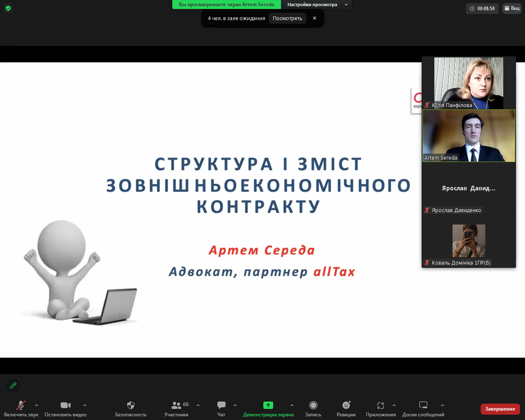Click the green Демонстрация экрана button
Viewport: 525px width, 420px height.
(x=268, y=409)
